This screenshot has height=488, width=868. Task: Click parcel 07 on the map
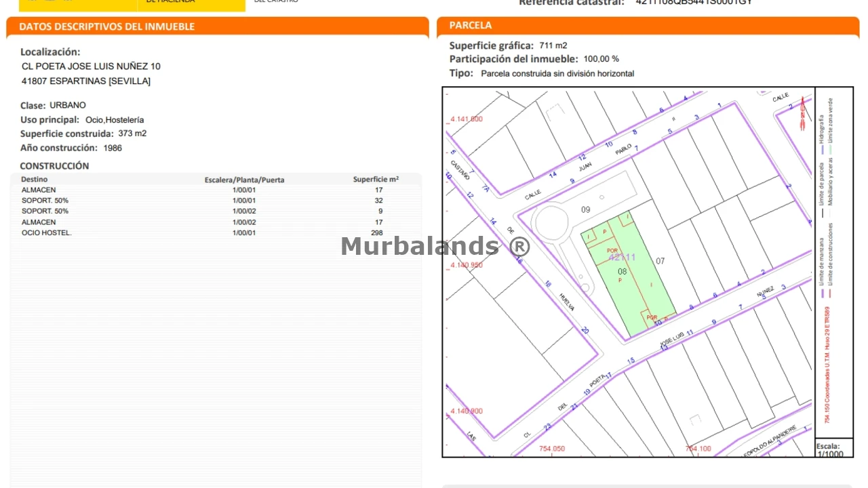click(x=660, y=261)
